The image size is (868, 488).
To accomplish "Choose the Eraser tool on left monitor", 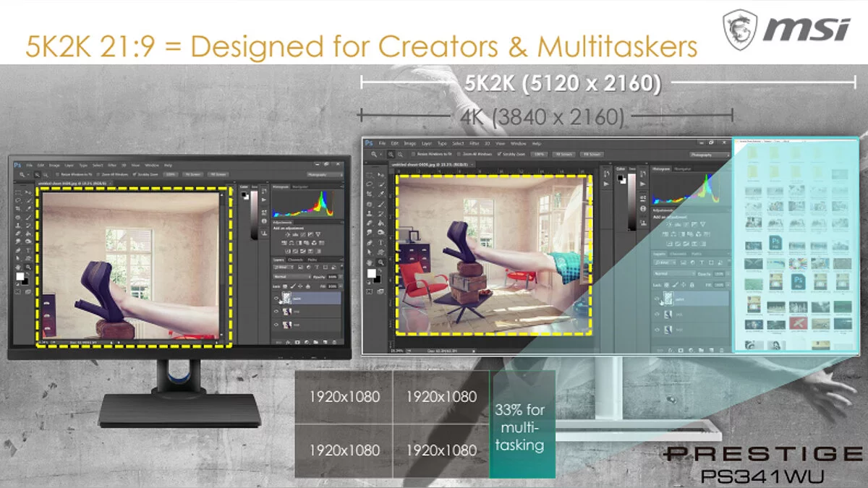I will click(18, 233).
